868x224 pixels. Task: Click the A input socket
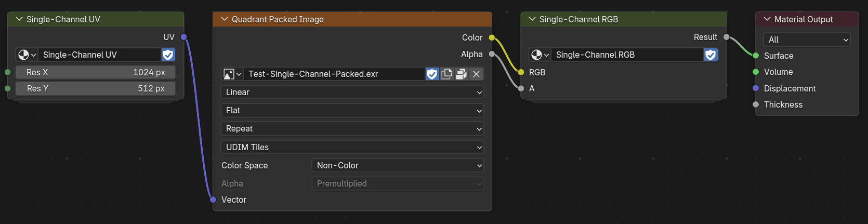[521, 88]
